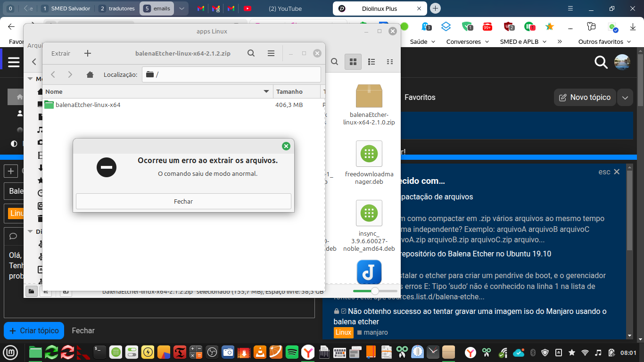Adjust file manager zoom slider
The height and width of the screenshot is (362, 644).
pyautogui.click(x=375, y=291)
